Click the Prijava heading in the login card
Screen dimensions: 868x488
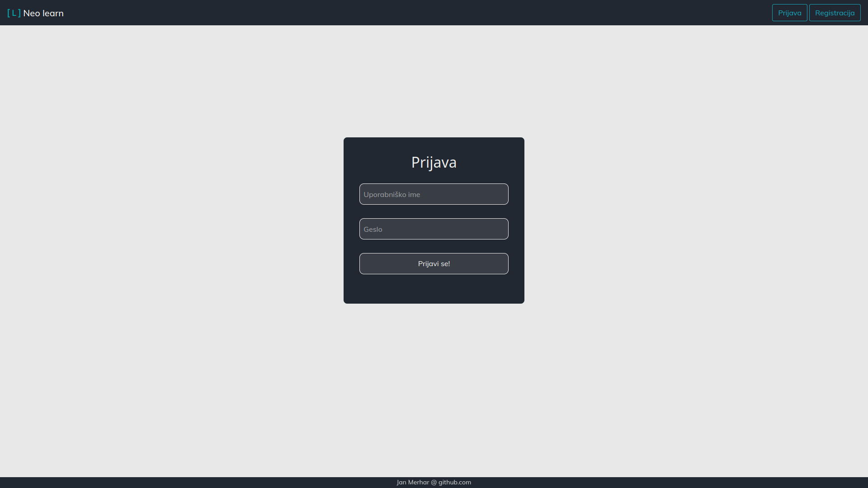(x=434, y=162)
